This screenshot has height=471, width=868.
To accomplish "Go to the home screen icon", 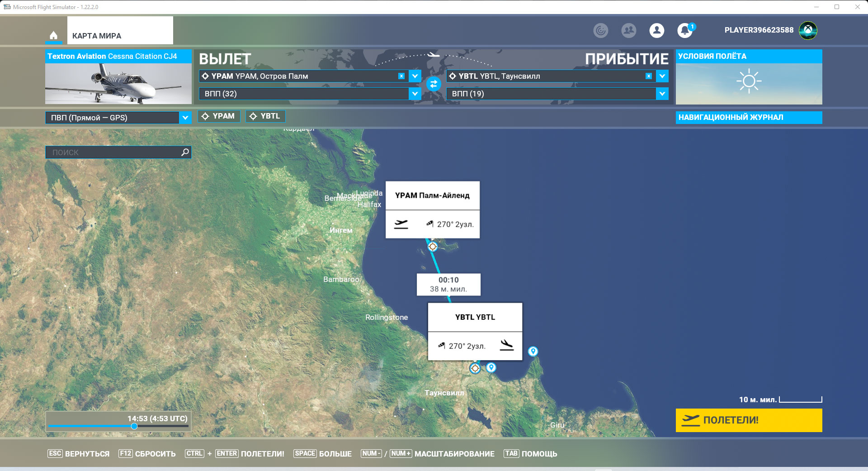I will [53, 35].
